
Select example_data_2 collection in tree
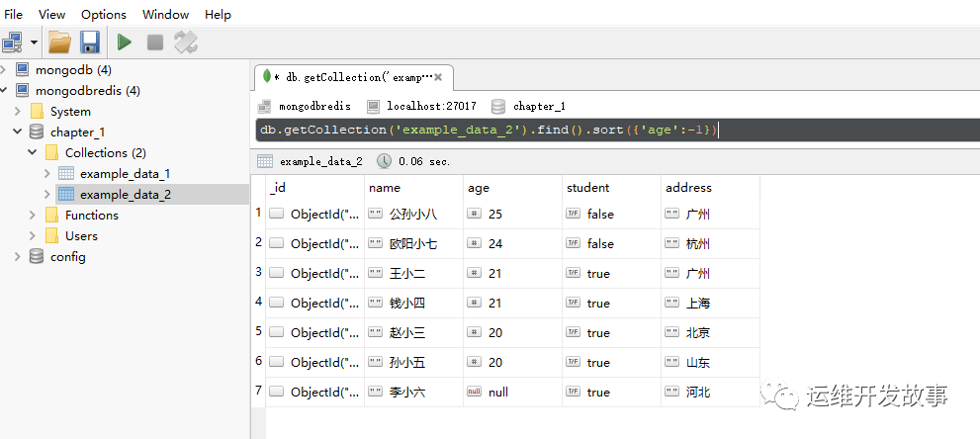tap(125, 194)
